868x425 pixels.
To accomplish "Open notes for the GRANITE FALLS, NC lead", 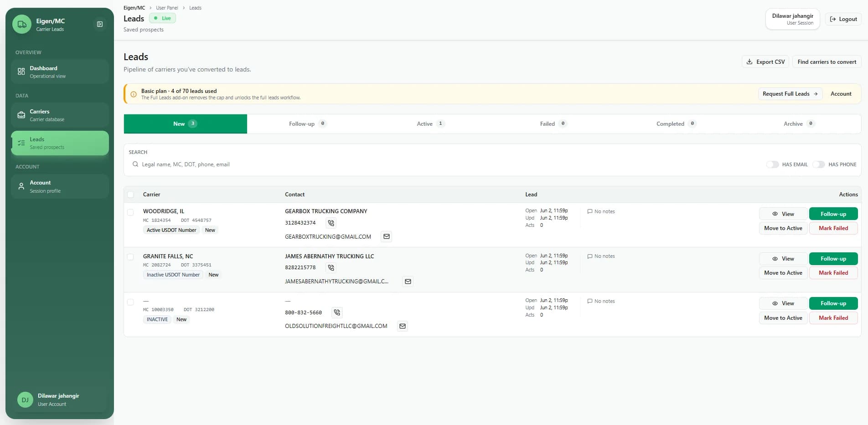I will coord(601,256).
